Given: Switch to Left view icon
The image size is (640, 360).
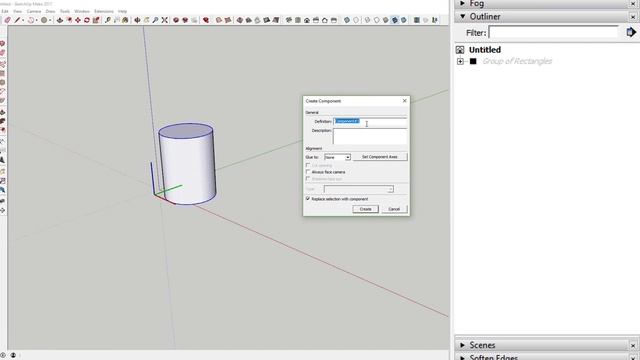Looking at the screenshot, I should click(x=334, y=20).
